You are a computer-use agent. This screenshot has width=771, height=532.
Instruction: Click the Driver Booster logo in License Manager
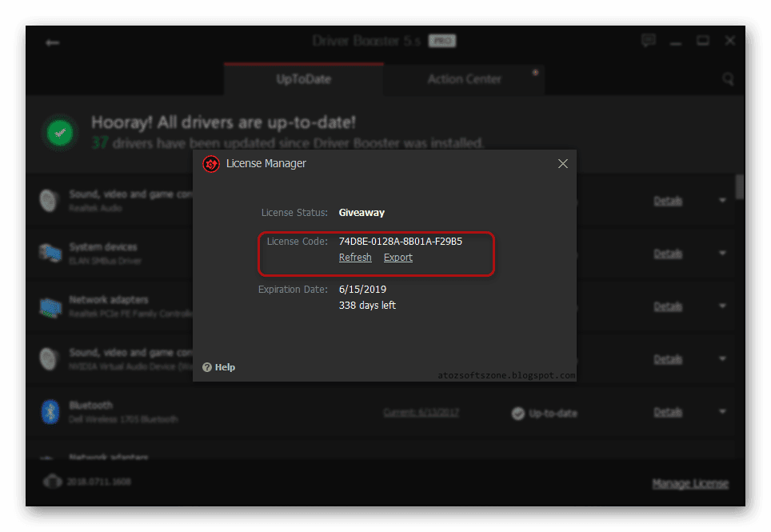pyautogui.click(x=211, y=164)
